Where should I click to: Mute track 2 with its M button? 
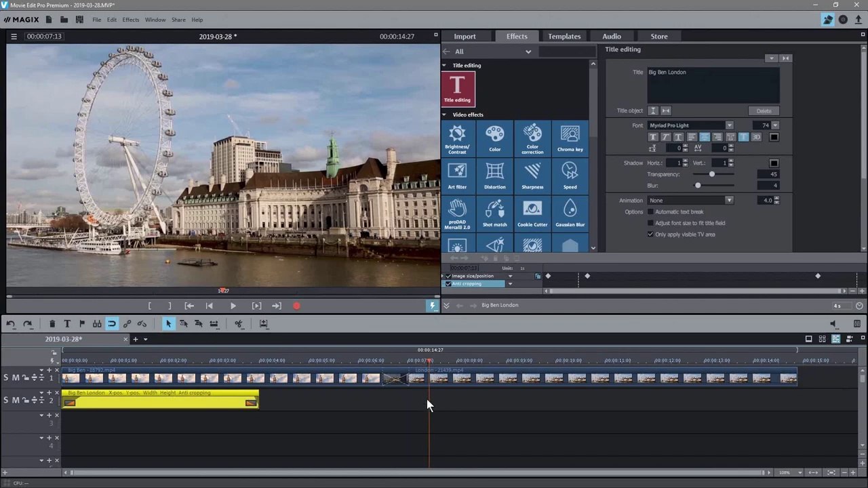16,401
